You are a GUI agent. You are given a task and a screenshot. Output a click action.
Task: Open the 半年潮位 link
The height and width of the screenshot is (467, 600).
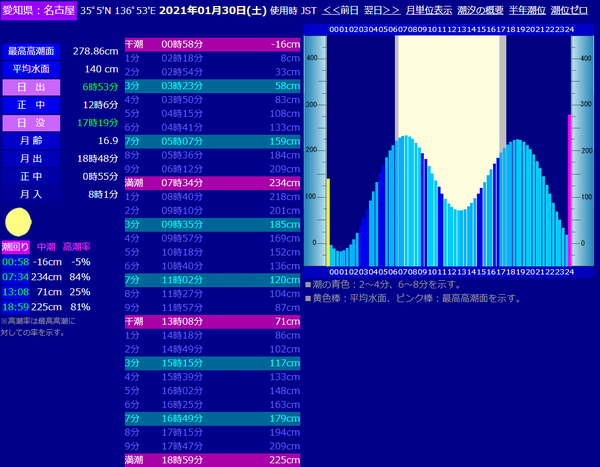tap(527, 10)
